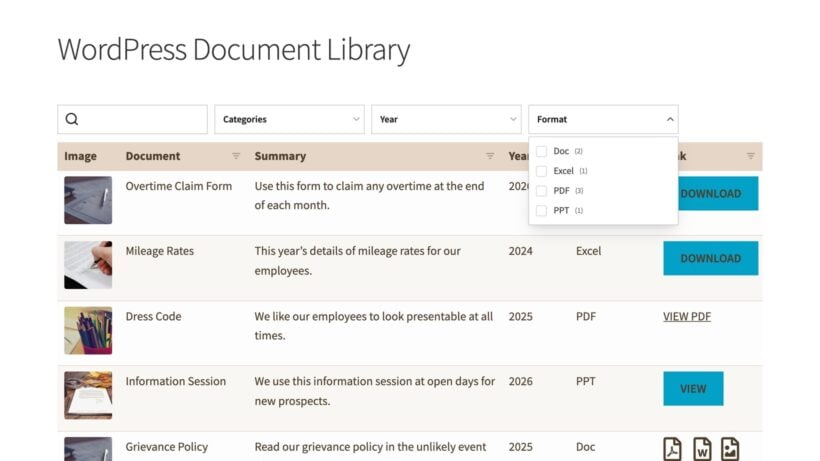Click the PDF format cell for Dress Code

tap(586, 316)
